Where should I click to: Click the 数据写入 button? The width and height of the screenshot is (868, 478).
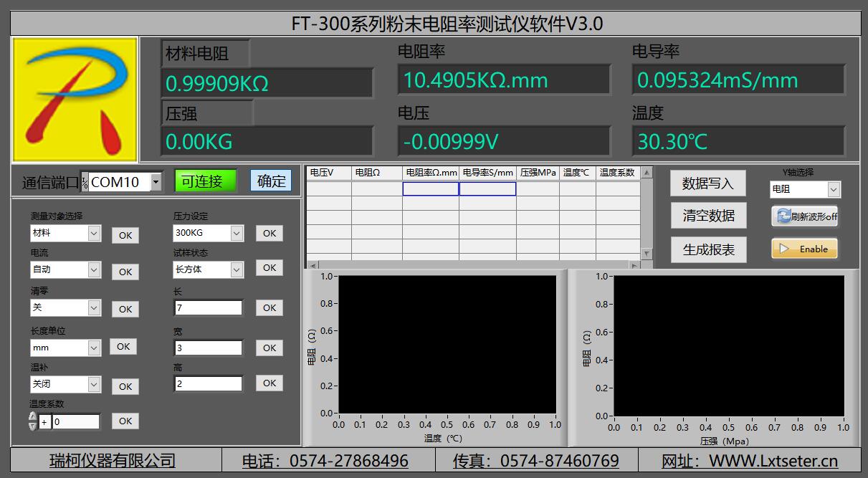[x=707, y=183]
